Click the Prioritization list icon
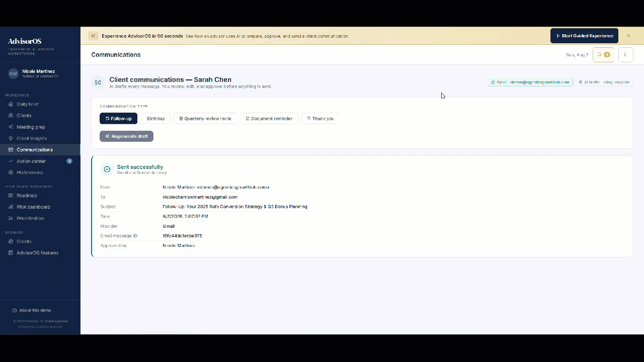Viewport: 644px width, 362px height. tap(11, 218)
